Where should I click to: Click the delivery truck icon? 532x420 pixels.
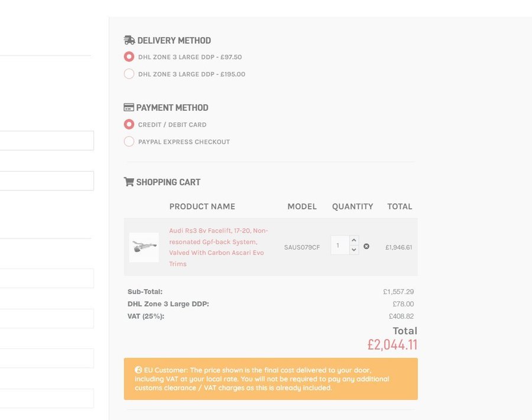tap(129, 40)
